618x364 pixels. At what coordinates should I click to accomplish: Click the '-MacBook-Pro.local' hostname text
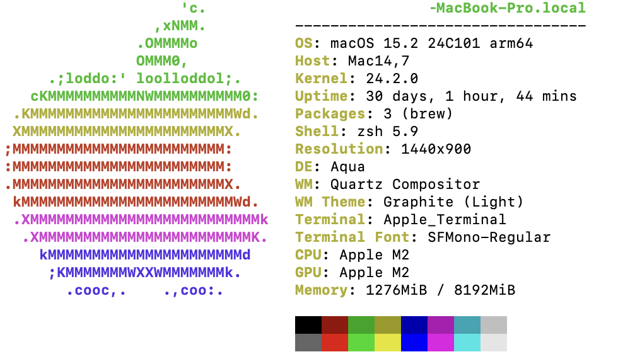click(x=507, y=8)
